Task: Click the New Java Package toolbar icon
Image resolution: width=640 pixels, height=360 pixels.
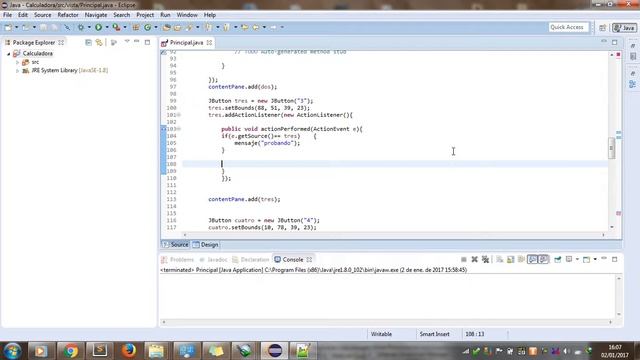Action: tap(136, 27)
